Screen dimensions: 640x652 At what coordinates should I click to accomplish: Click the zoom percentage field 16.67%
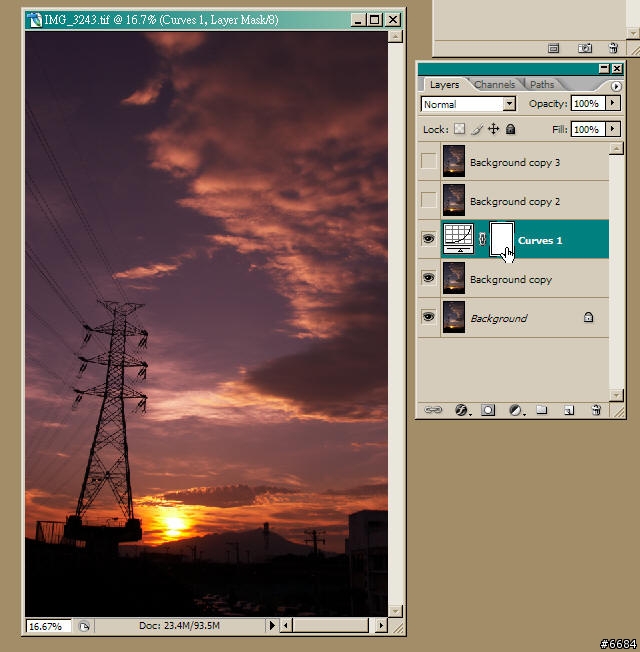click(49, 626)
